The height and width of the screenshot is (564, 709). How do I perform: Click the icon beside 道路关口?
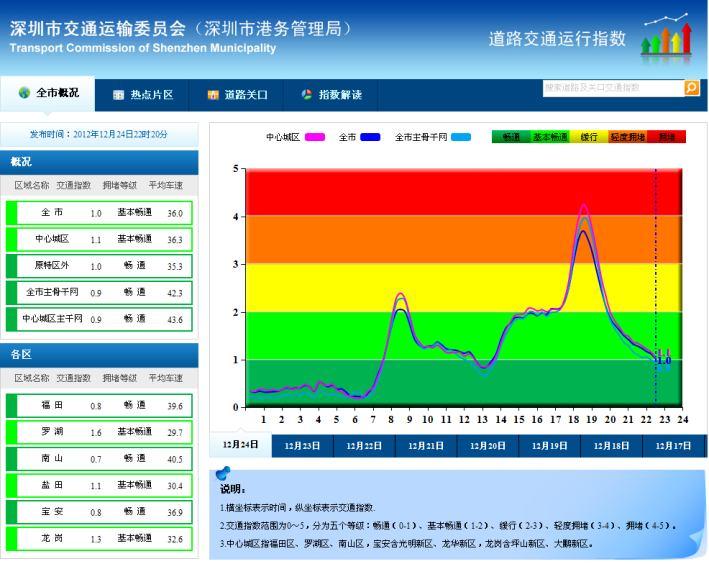coord(213,95)
